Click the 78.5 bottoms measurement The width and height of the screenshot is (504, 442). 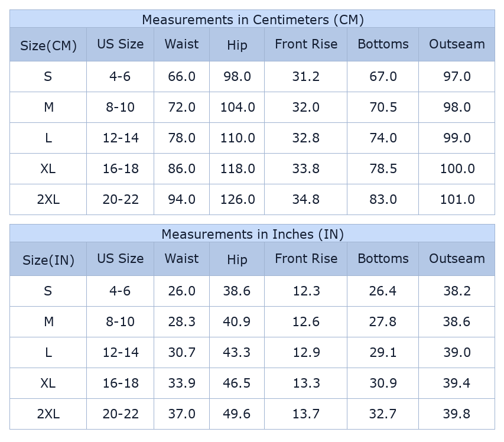(383, 169)
